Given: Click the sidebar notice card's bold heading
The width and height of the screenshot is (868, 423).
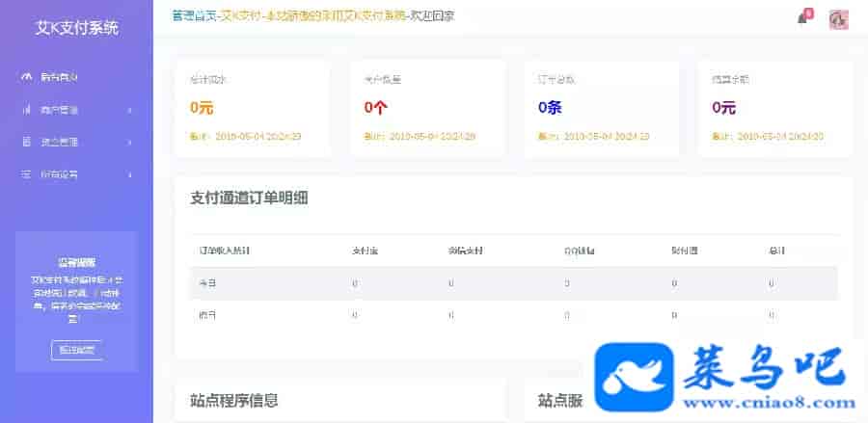Looking at the screenshot, I should click(x=76, y=263).
